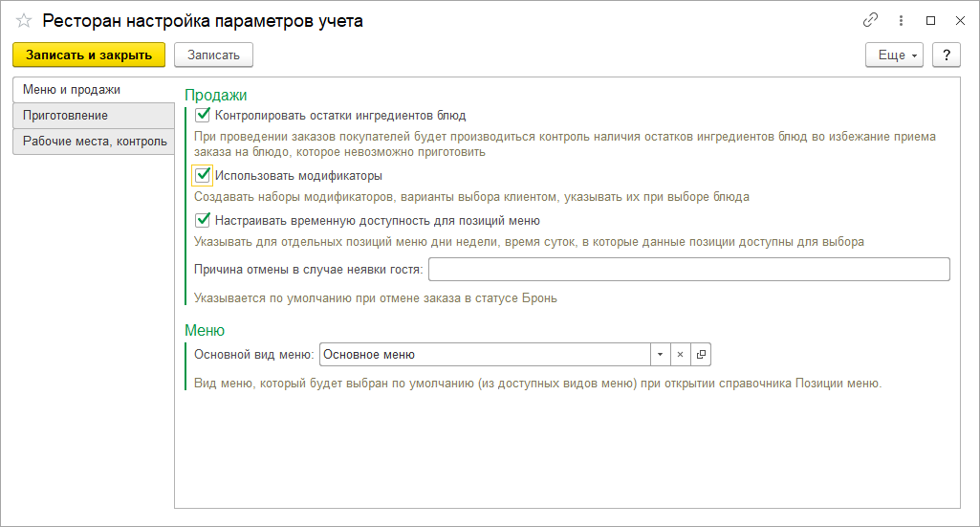Disable Настраивать временную доступность для позиций меню

pyautogui.click(x=202, y=219)
